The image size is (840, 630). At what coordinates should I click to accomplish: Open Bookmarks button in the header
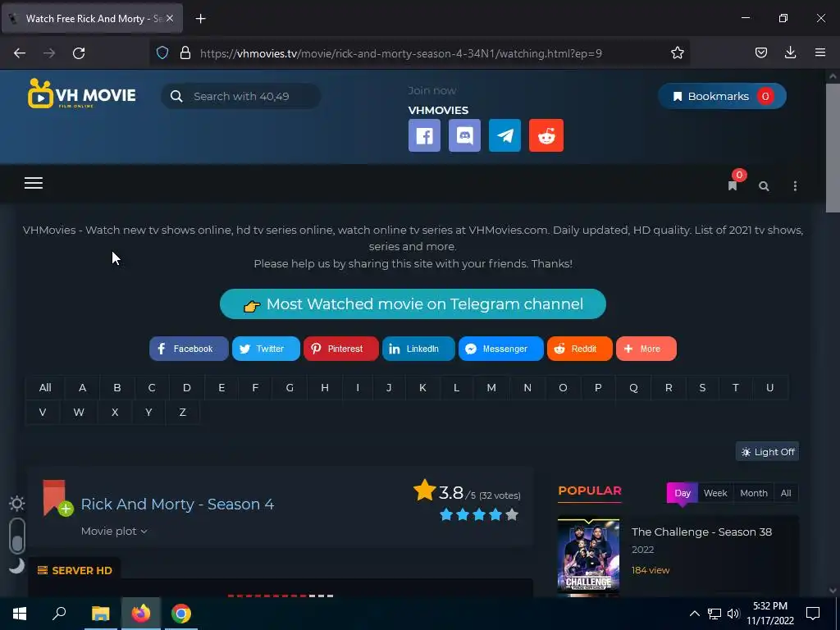tap(722, 97)
